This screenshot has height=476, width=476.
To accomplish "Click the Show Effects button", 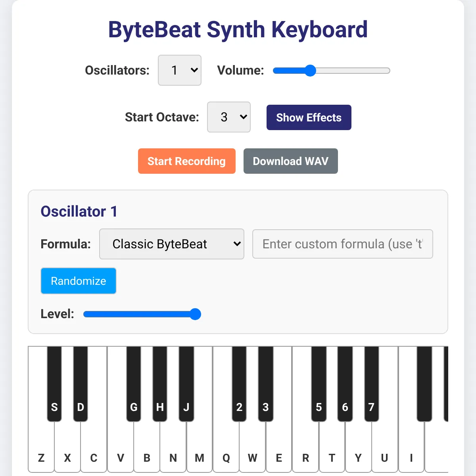I will pos(309,117).
